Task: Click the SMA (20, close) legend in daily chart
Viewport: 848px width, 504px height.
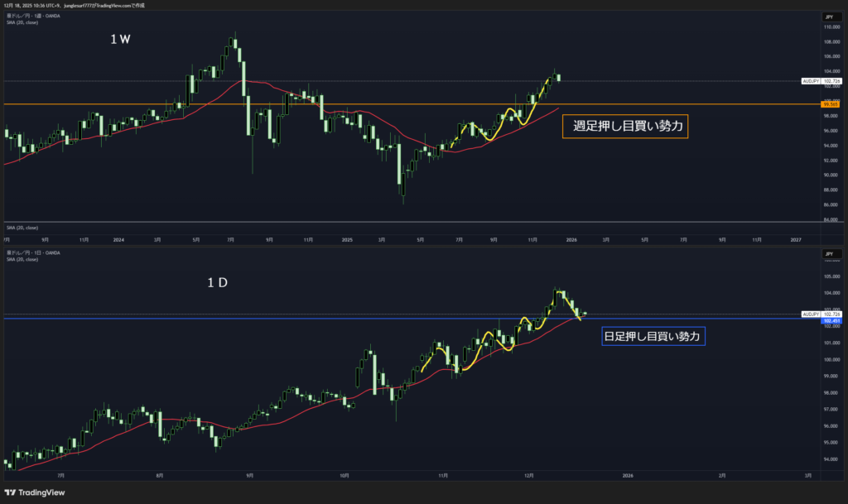Action: click(x=22, y=259)
